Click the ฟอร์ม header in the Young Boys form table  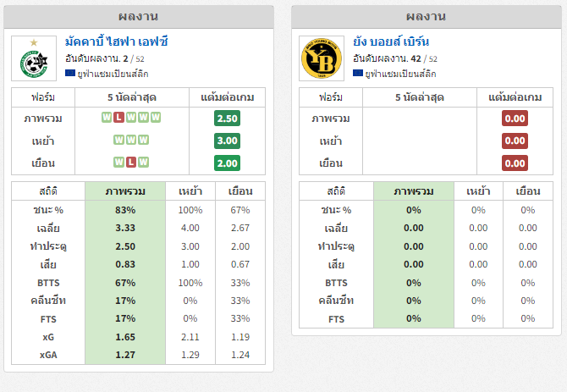(x=331, y=97)
